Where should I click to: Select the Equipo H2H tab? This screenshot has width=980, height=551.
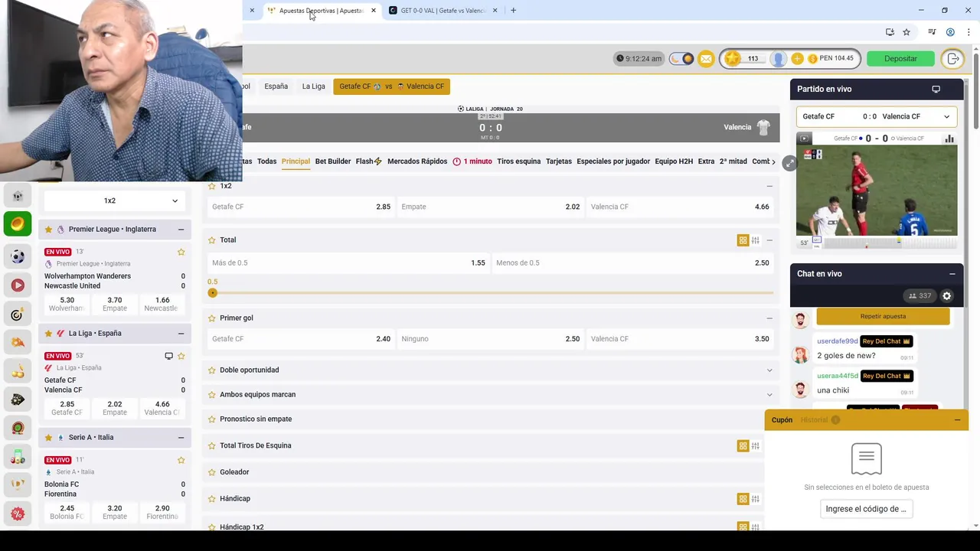[x=674, y=161]
